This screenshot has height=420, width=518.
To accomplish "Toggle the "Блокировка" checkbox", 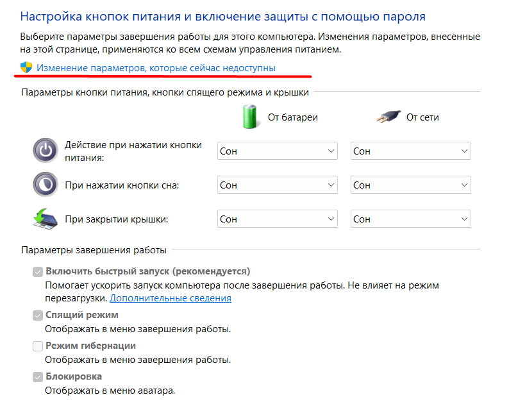I will tap(38, 376).
